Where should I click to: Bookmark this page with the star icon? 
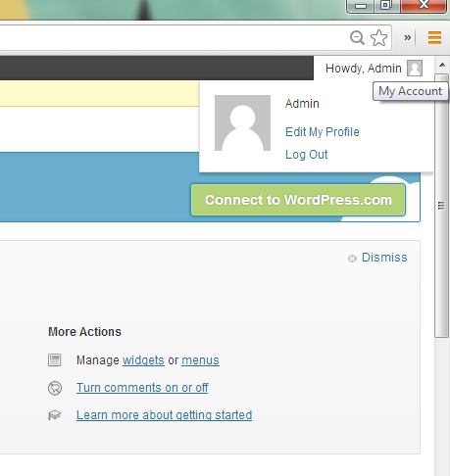[379, 37]
